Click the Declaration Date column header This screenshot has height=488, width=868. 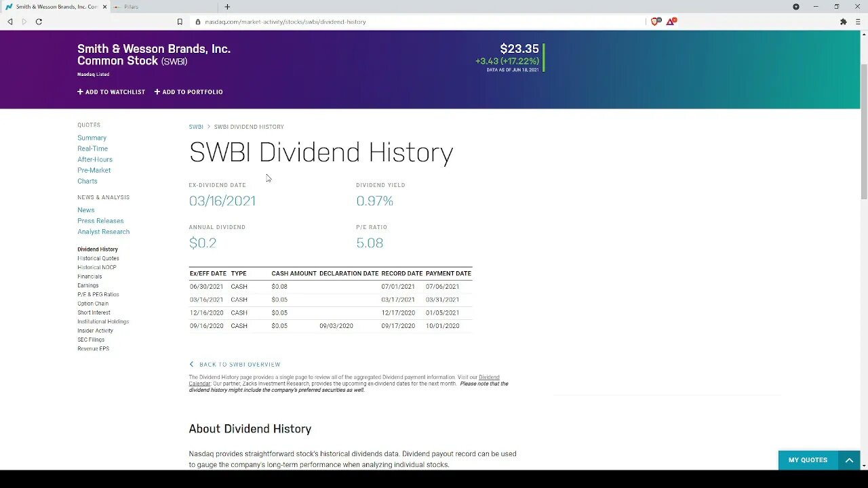coord(349,274)
